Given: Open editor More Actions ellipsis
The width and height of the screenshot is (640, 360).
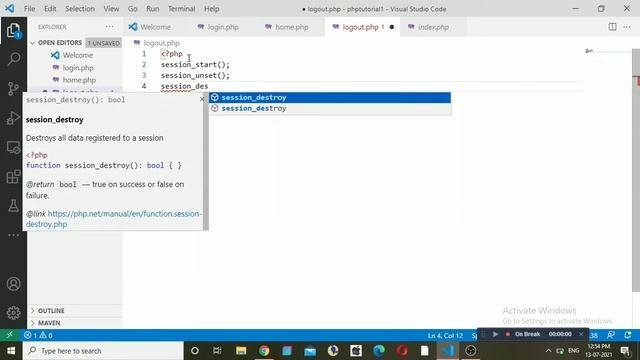Looking at the screenshot, I should [627, 27].
